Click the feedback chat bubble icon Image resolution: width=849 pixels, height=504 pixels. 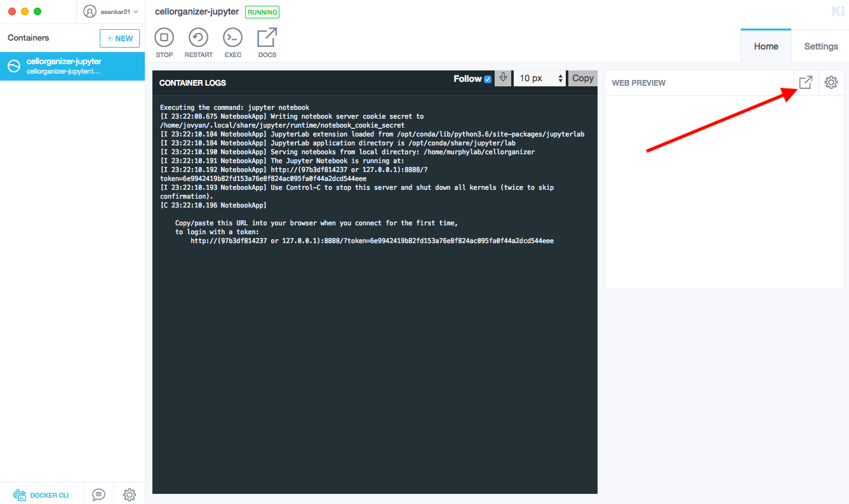98,494
